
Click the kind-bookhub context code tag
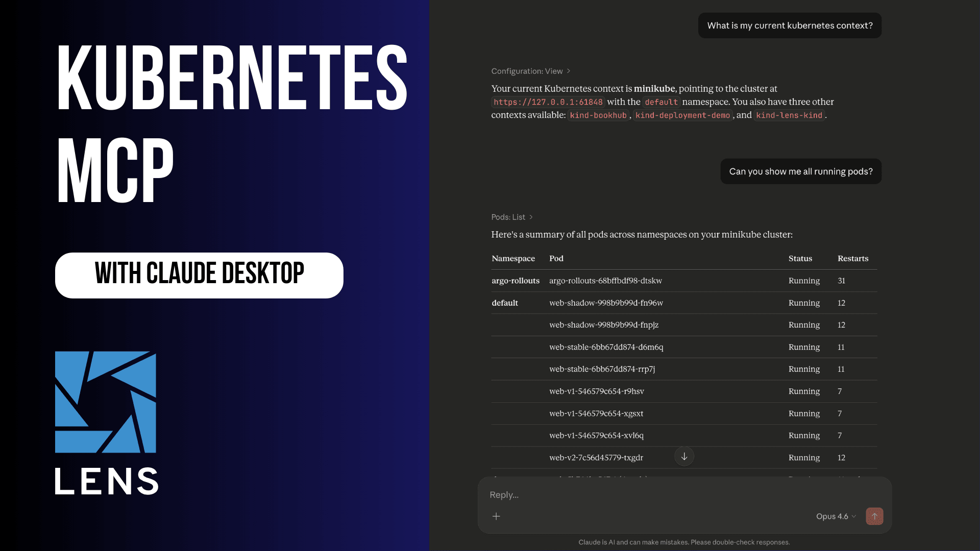click(x=598, y=115)
